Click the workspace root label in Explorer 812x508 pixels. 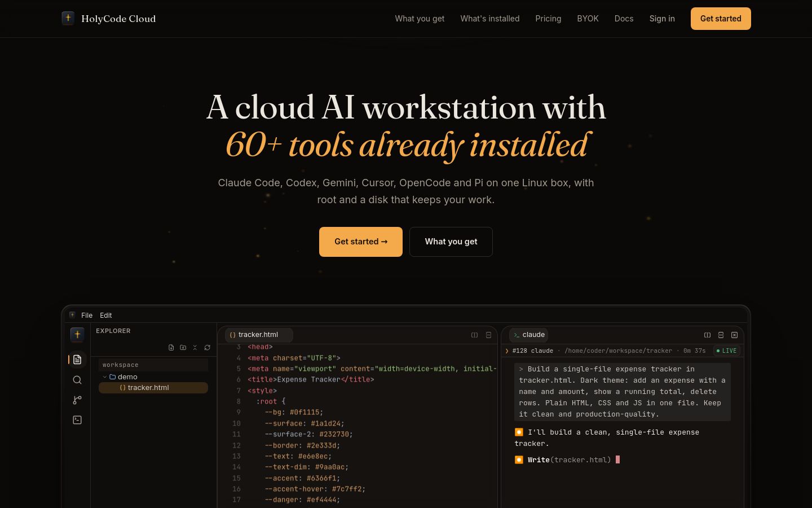pos(121,365)
